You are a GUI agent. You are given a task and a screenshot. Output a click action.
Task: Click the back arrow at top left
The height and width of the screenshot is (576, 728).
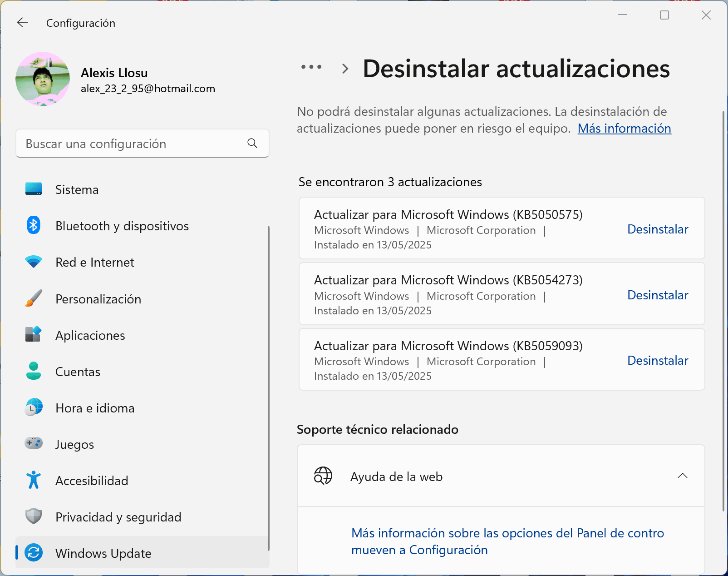tap(22, 23)
